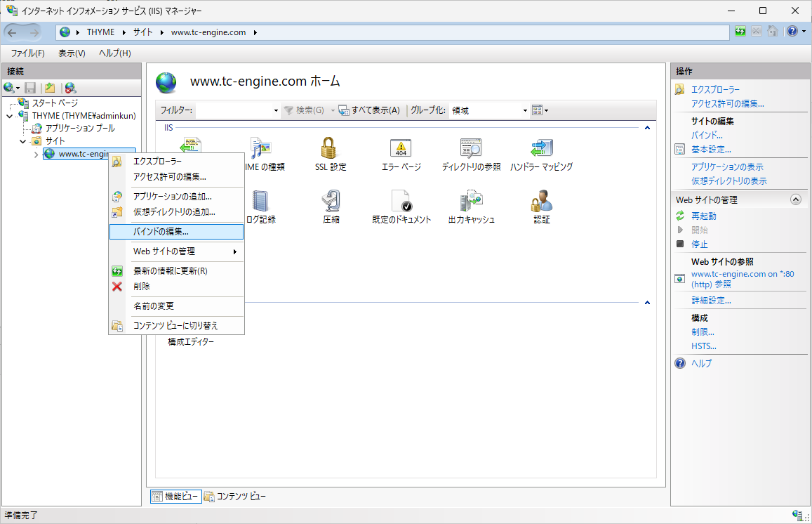Click the バインド... link in the actions pane
The height and width of the screenshot is (524, 812).
click(707, 136)
